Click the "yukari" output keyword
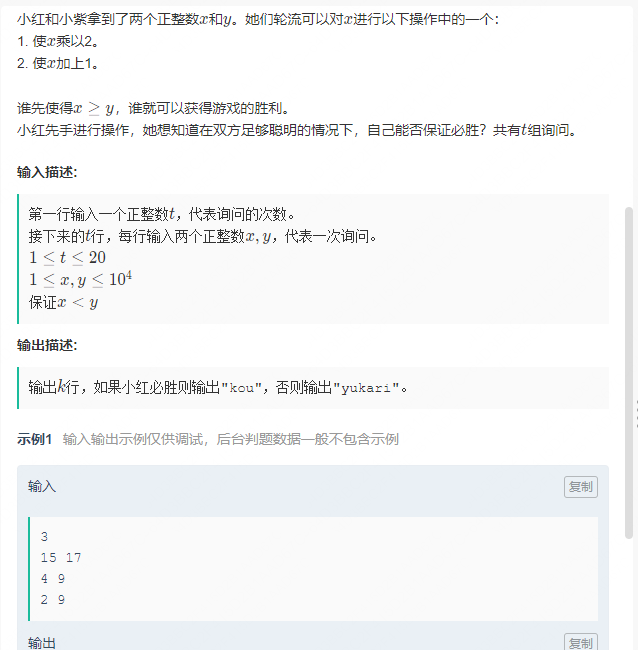This screenshot has height=650, width=638. (x=366, y=388)
